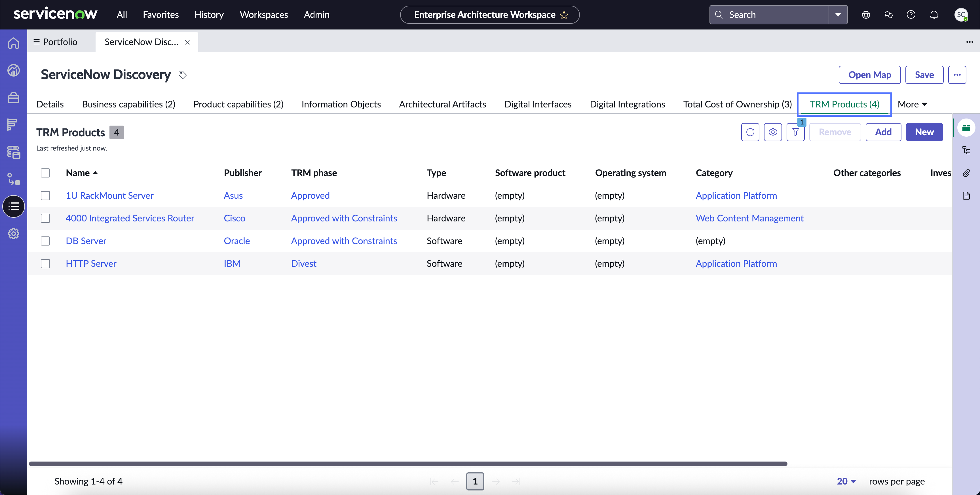Click the tag icon beside ServiceNow Discovery
The image size is (980, 495).
click(x=183, y=75)
